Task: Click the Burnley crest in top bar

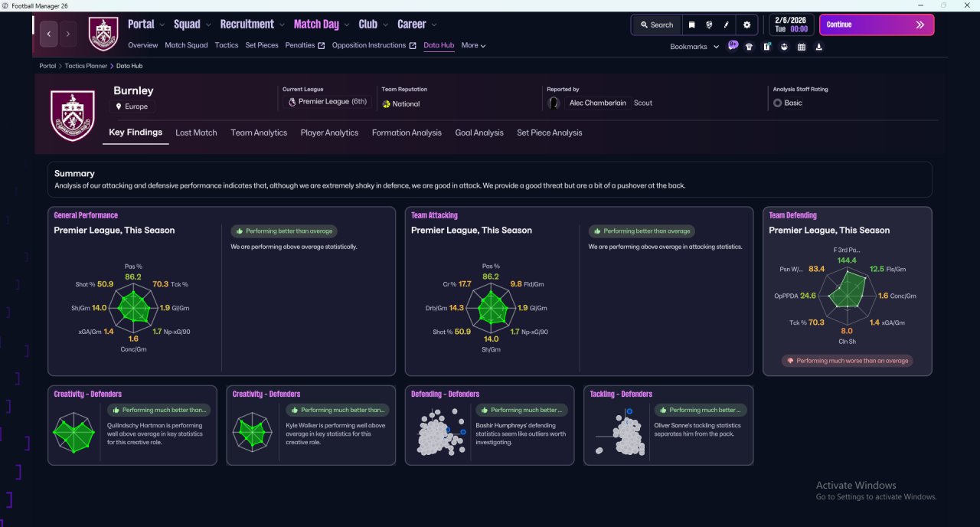Action: [x=103, y=34]
